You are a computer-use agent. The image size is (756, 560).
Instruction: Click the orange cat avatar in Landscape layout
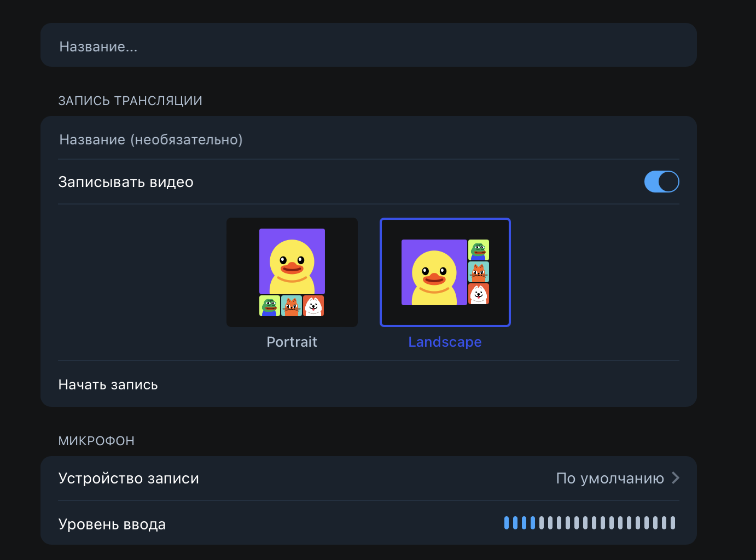click(479, 272)
